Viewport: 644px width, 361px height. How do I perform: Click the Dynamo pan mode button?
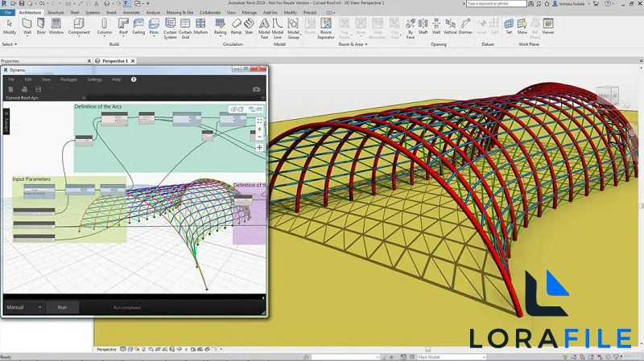(259, 147)
